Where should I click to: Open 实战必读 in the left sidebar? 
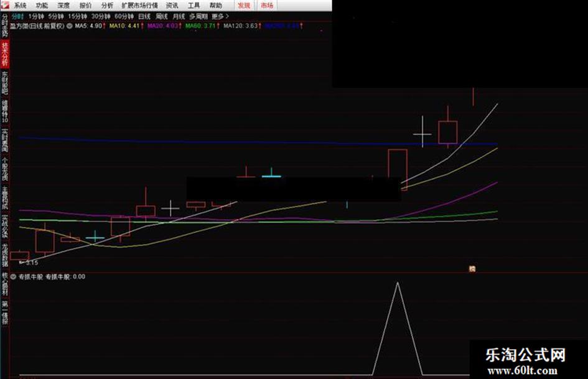tap(5, 227)
